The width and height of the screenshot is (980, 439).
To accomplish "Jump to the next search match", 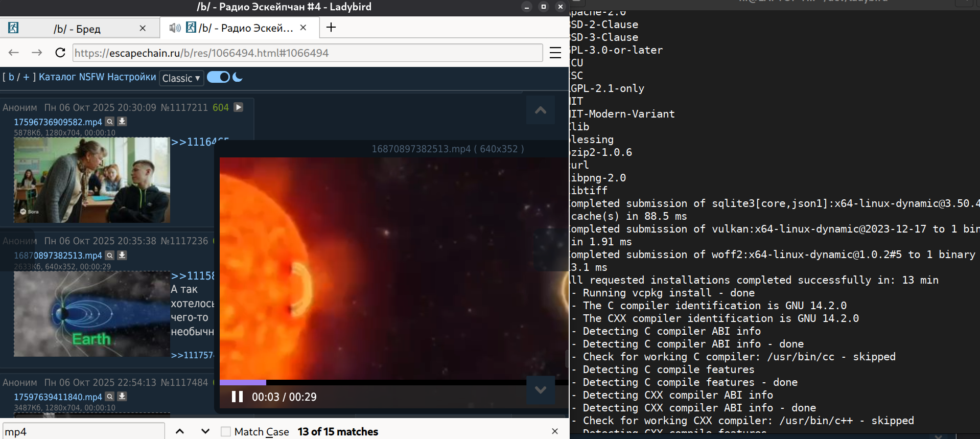I will click(205, 431).
